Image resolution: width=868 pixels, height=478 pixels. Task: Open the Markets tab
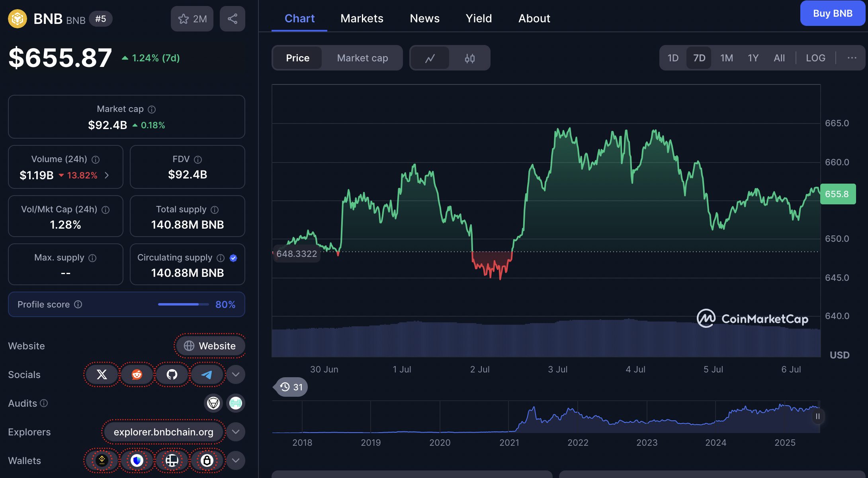click(362, 18)
